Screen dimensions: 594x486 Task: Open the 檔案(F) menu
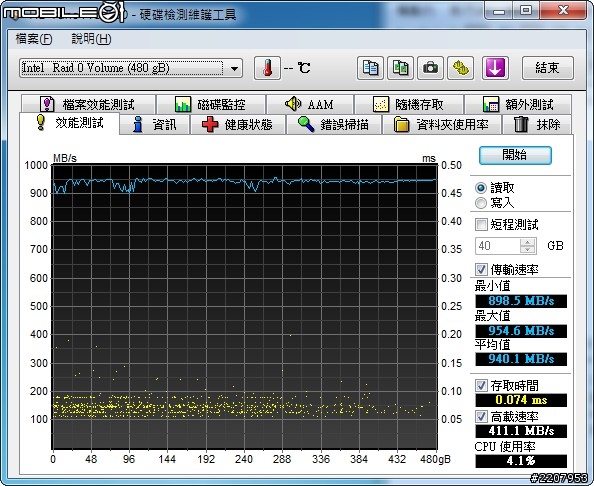(34, 39)
